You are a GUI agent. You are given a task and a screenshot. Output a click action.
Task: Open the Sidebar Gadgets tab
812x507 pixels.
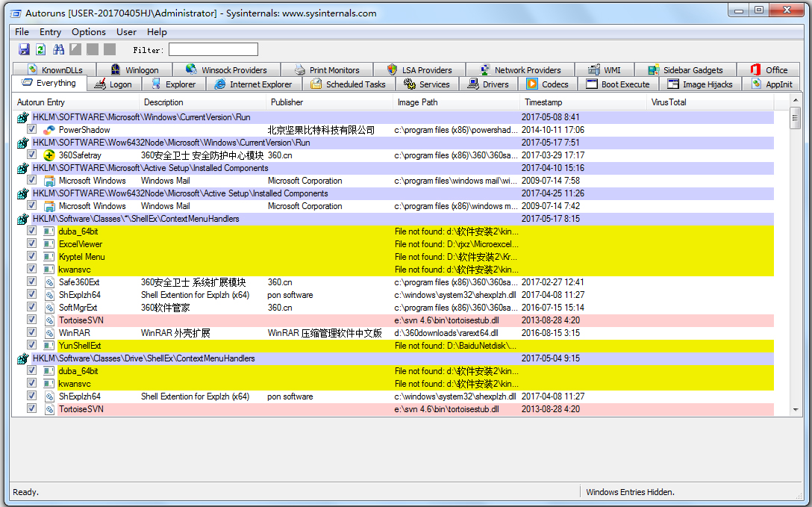point(686,69)
